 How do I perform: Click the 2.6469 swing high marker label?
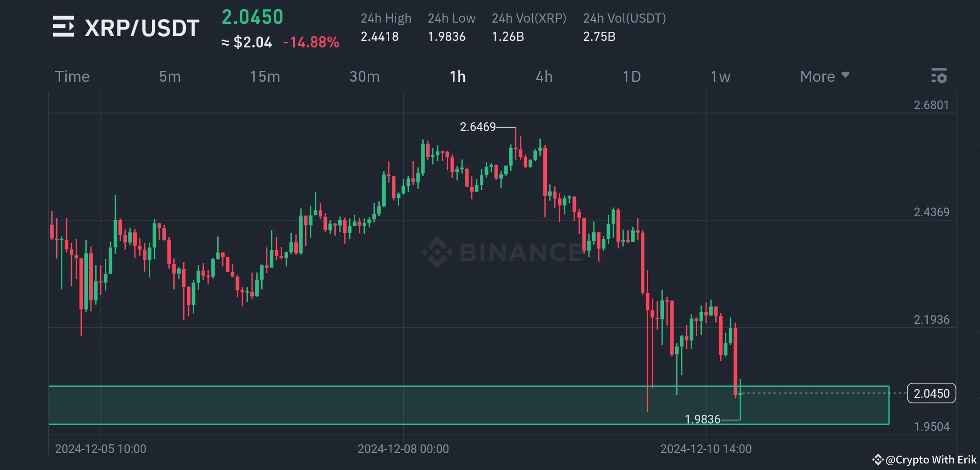point(478,128)
